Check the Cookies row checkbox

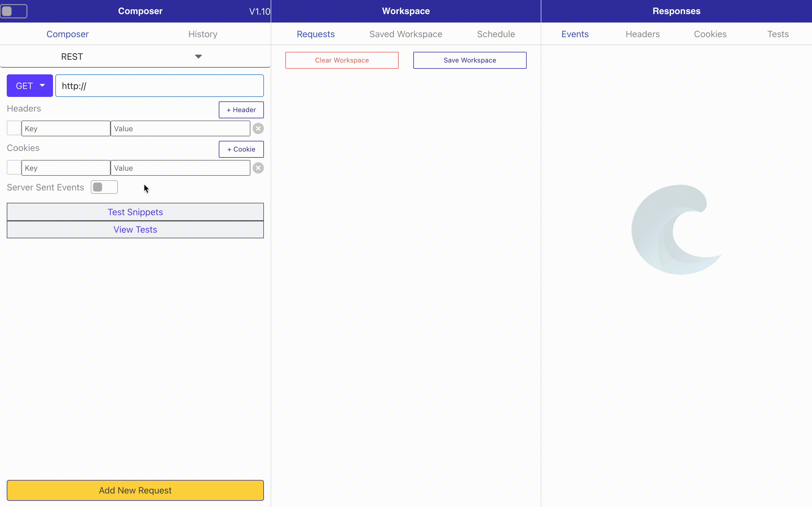coord(14,168)
